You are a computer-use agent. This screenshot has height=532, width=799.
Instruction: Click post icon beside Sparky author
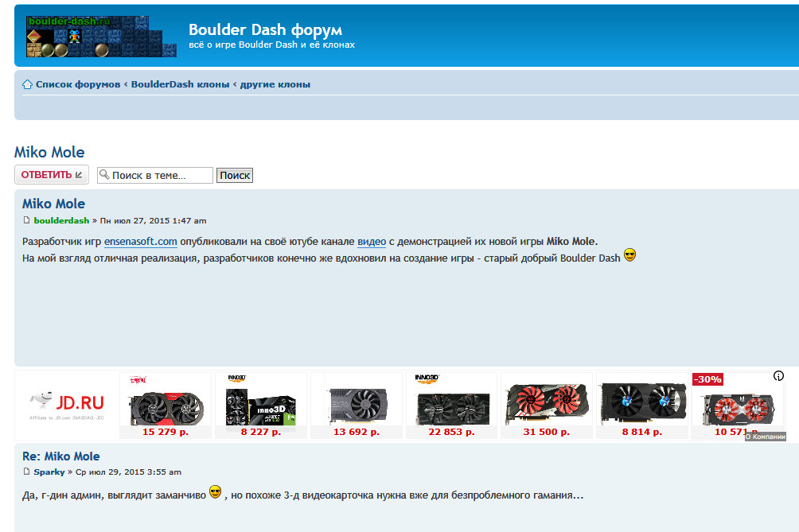click(x=26, y=472)
